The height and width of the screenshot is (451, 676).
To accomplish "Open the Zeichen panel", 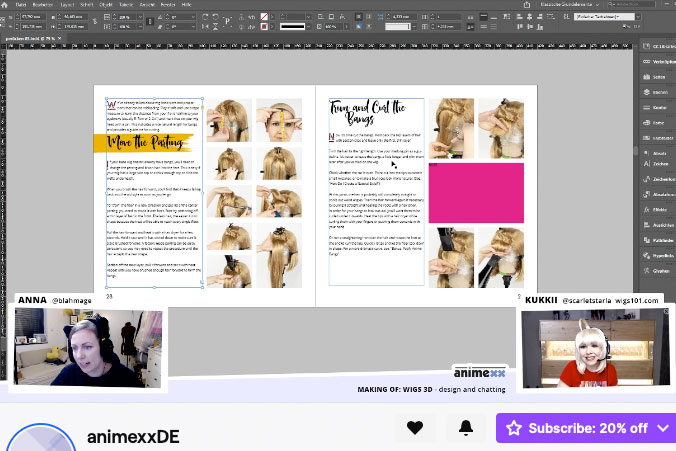I will click(656, 164).
